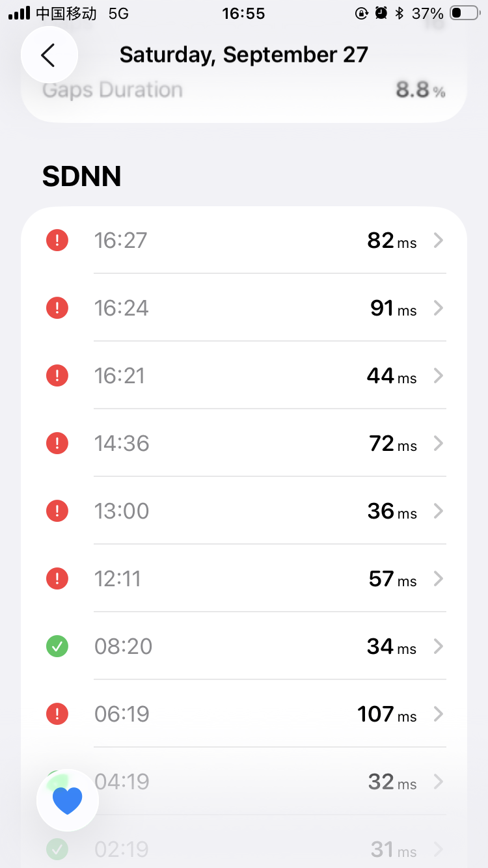Expand the 82 ms reading chevron
This screenshot has width=488, height=868.
point(439,241)
